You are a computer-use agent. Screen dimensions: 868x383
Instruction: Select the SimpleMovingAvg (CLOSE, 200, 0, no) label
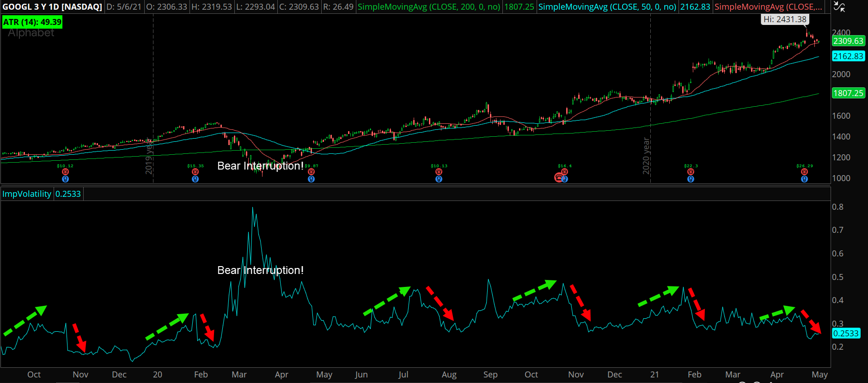click(x=429, y=7)
